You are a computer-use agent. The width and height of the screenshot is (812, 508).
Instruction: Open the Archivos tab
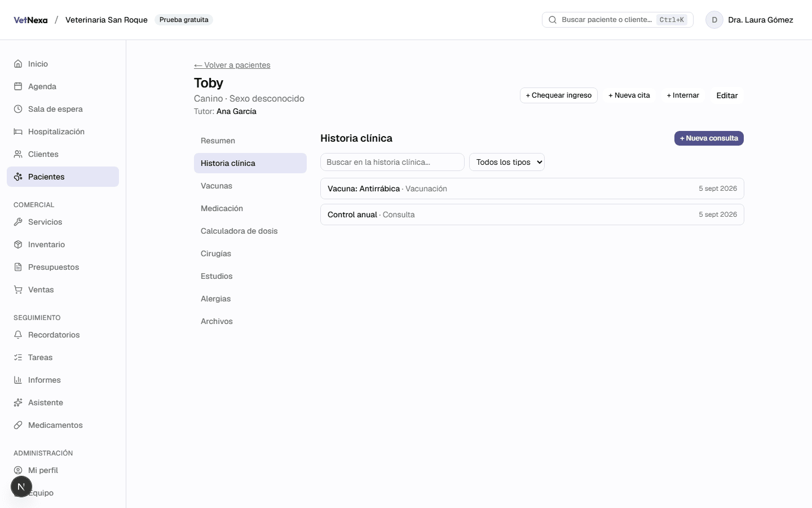[x=250, y=321]
